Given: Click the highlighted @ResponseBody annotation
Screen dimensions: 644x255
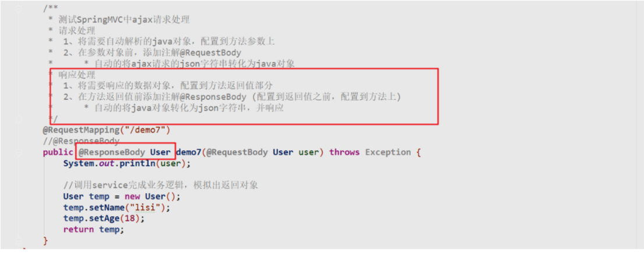Looking at the screenshot, I should point(112,152).
